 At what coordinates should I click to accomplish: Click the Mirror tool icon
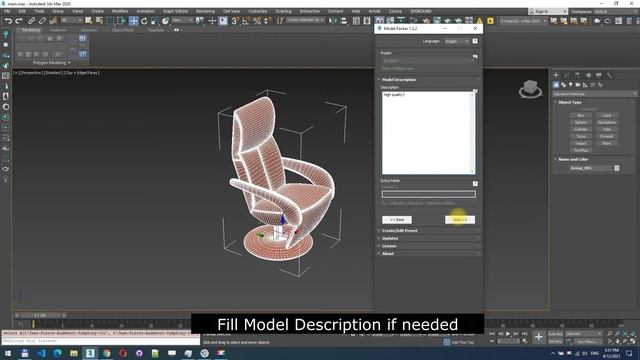[333, 21]
